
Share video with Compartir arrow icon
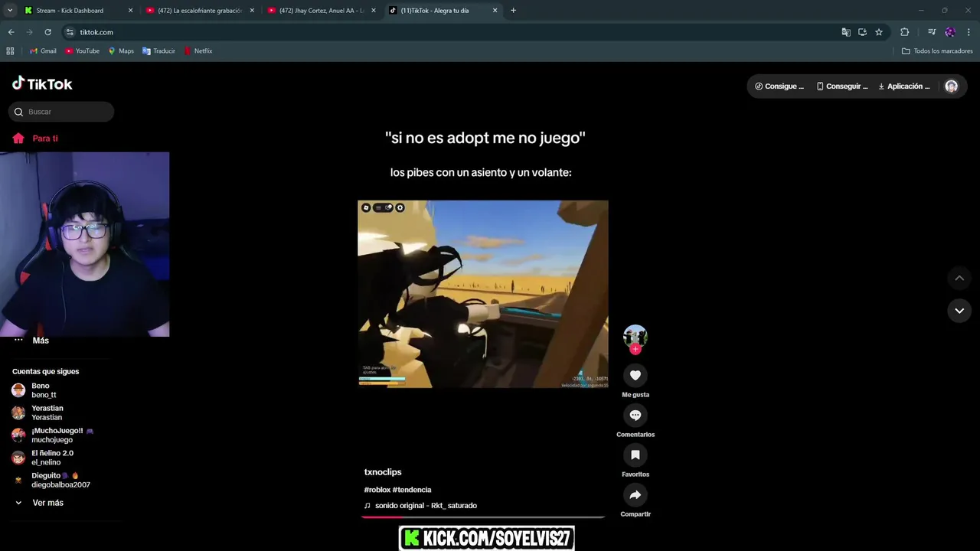(635, 494)
